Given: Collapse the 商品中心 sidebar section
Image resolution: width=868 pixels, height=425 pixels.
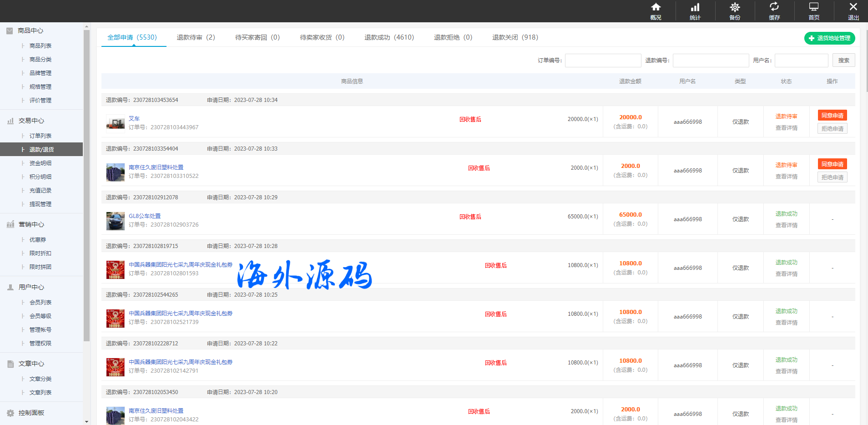Looking at the screenshot, I should pyautogui.click(x=30, y=30).
